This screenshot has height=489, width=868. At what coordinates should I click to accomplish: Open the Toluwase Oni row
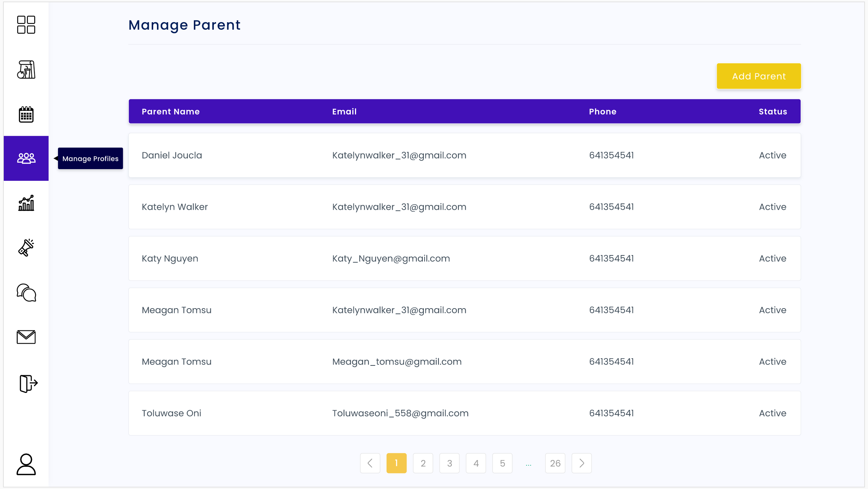(464, 413)
